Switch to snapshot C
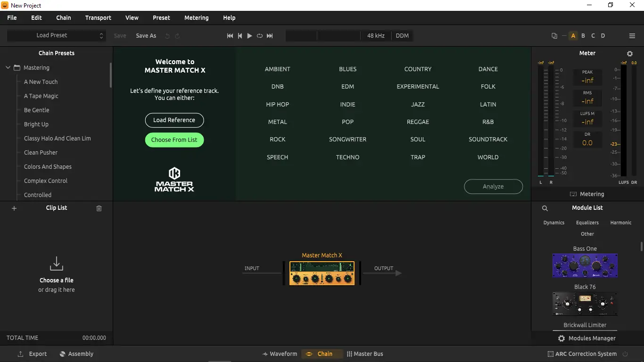 tap(593, 36)
